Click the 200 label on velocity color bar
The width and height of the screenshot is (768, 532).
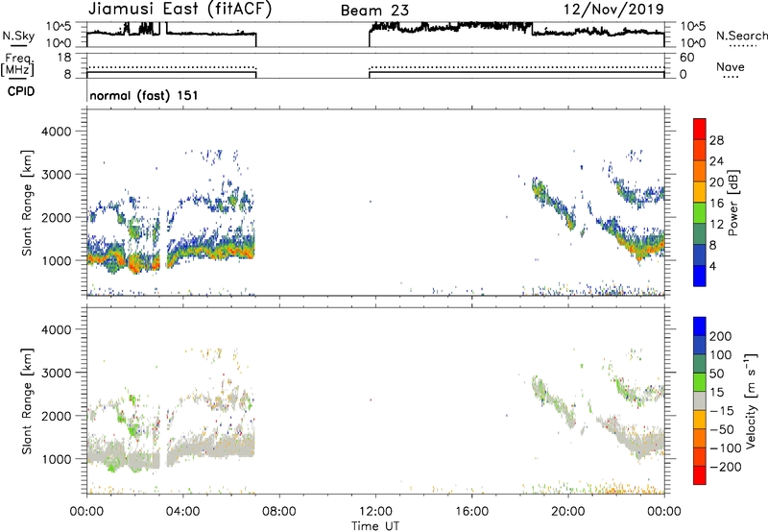click(x=721, y=336)
